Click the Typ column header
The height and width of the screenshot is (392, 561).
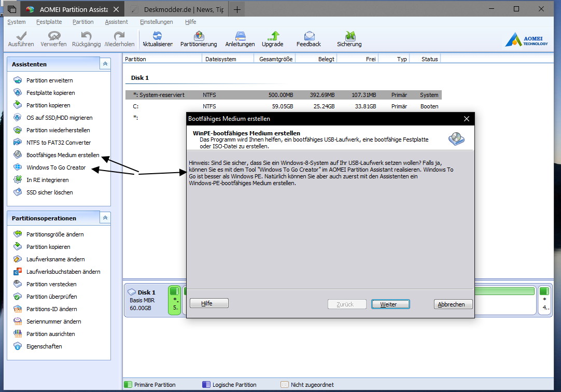coord(394,59)
